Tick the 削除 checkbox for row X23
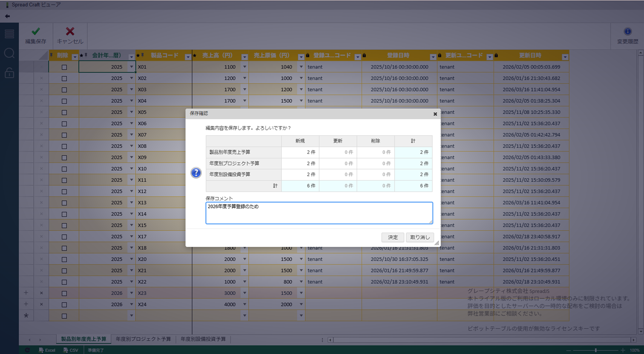 (x=64, y=293)
